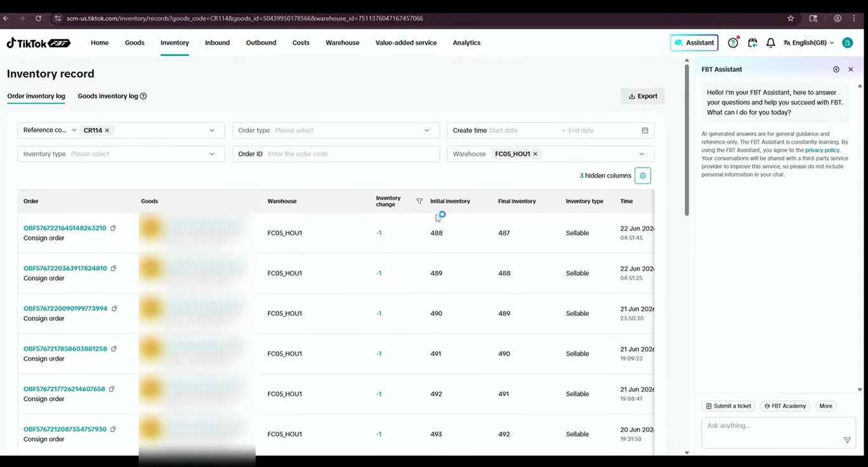Screen dimensions: 868x467
Task: Close the FBT Assistant panel
Action: pos(851,69)
